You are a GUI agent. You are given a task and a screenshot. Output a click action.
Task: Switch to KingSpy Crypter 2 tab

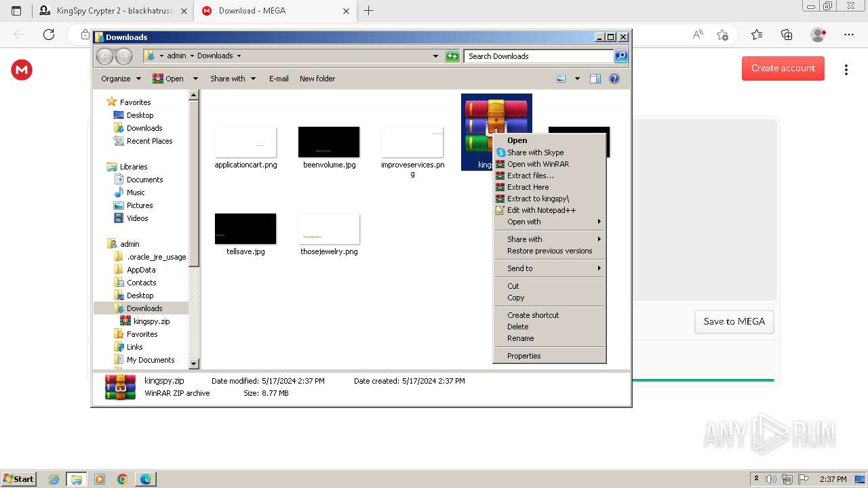113,11
